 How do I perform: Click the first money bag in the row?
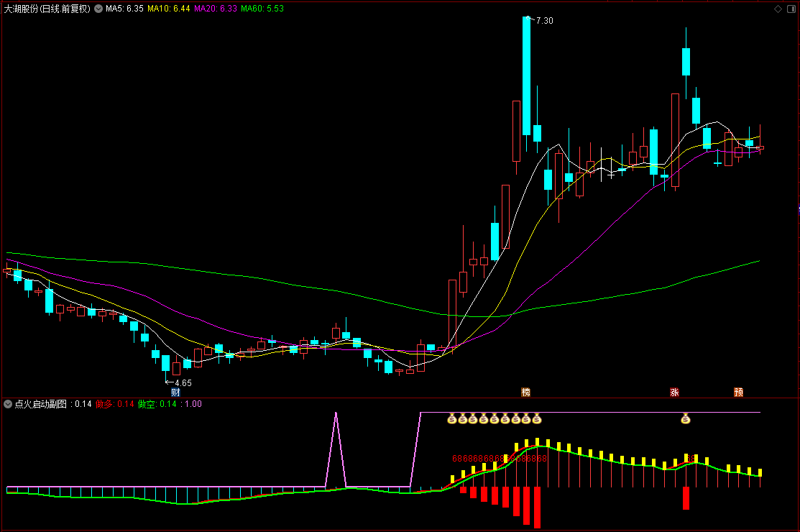pos(452,418)
